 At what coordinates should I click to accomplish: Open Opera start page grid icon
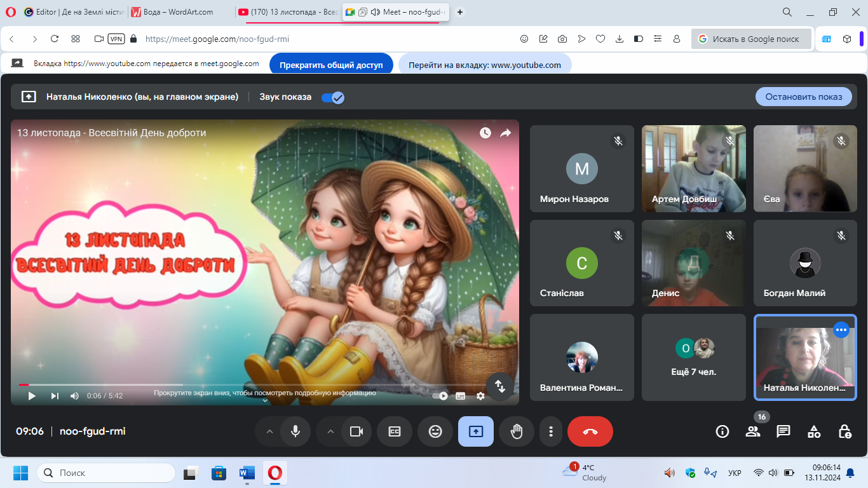pyautogui.click(x=76, y=39)
